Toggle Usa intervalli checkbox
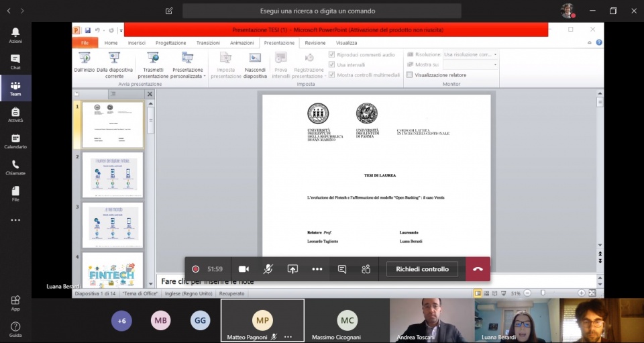Screen dimensions: 644x343 [x=332, y=65]
